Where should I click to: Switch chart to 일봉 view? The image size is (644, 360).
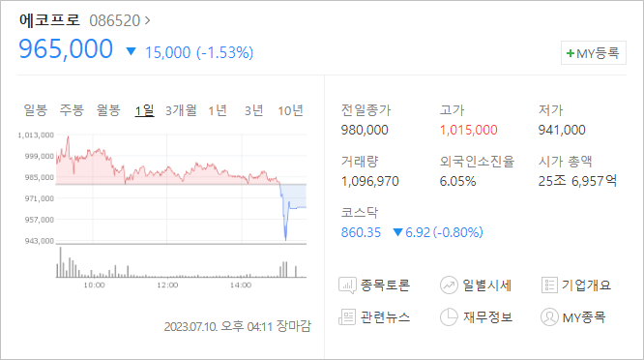(36, 110)
